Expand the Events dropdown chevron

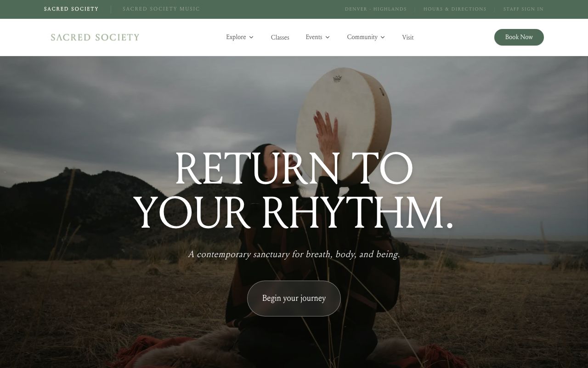328,37
